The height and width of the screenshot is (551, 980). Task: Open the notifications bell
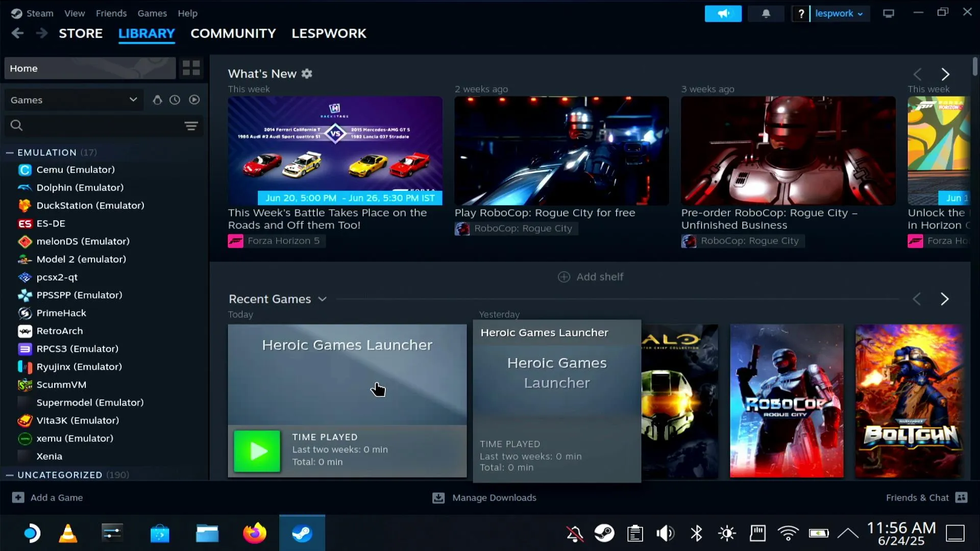(x=766, y=14)
